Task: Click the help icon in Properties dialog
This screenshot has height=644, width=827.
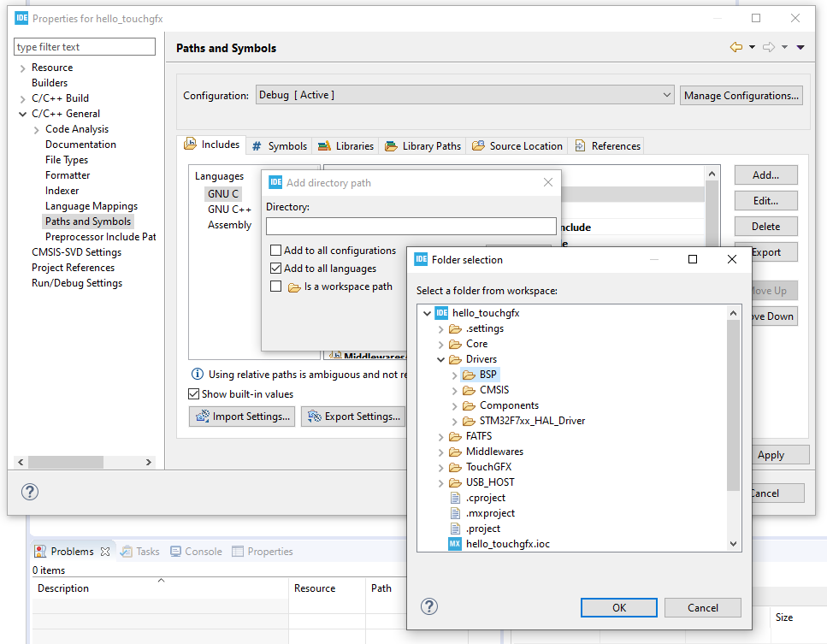Action: (30, 492)
